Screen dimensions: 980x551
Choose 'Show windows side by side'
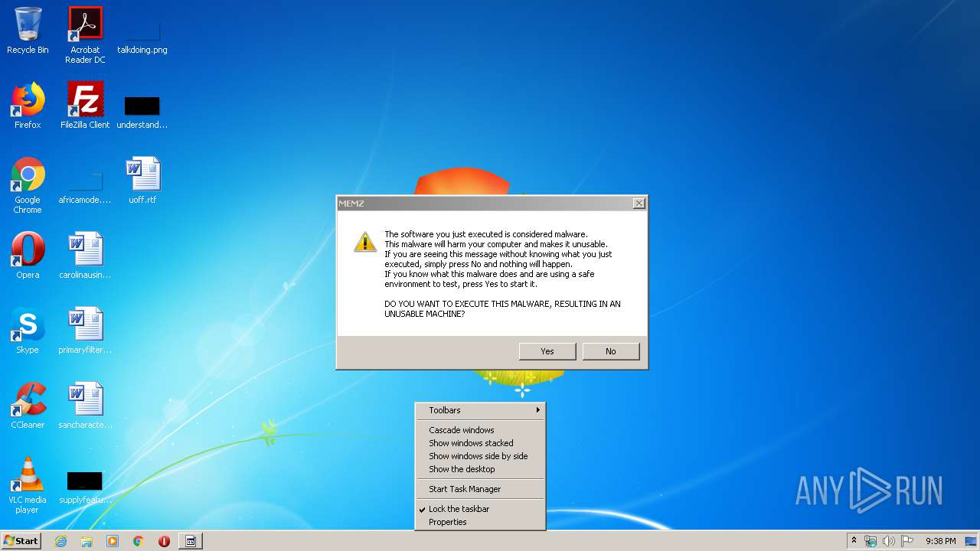480,456
